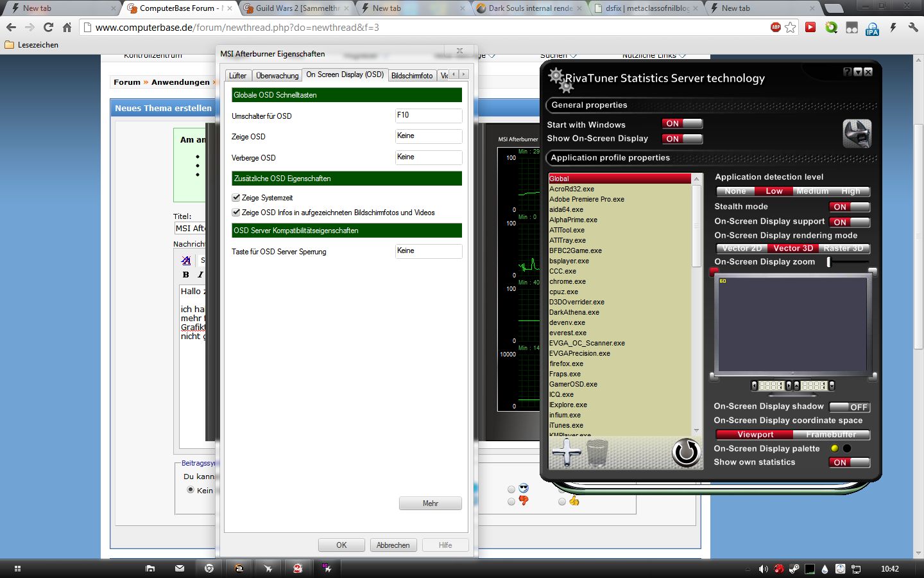
Task: Click the scroll-up arrow of the profile list
Action: [x=697, y=179]
